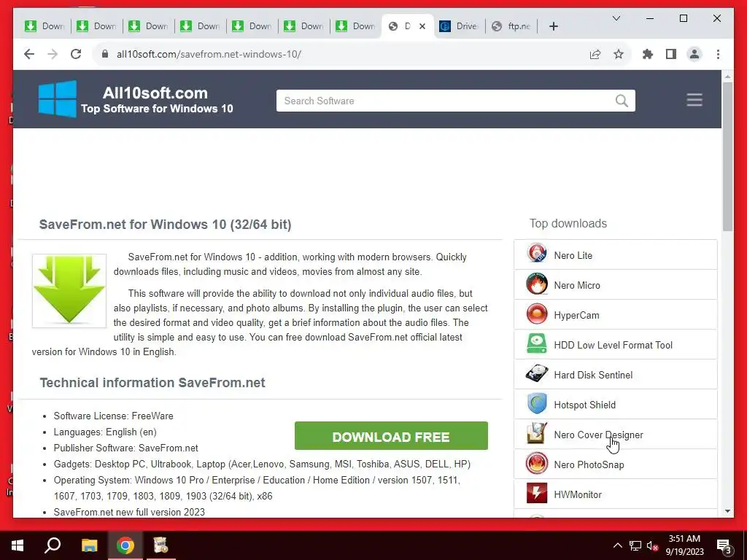
Task: Click the DOWNLOAD FREE button
Action: tap(391, 436)
